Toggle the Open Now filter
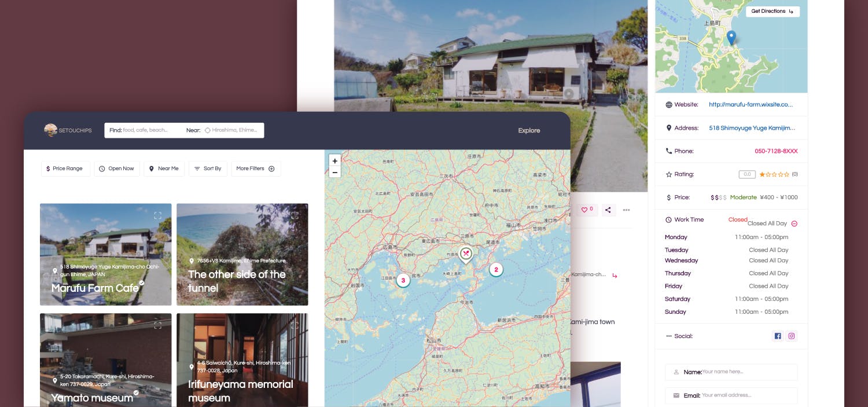The image size is (868, 407). pyautogui.click(x=117, y=168)
